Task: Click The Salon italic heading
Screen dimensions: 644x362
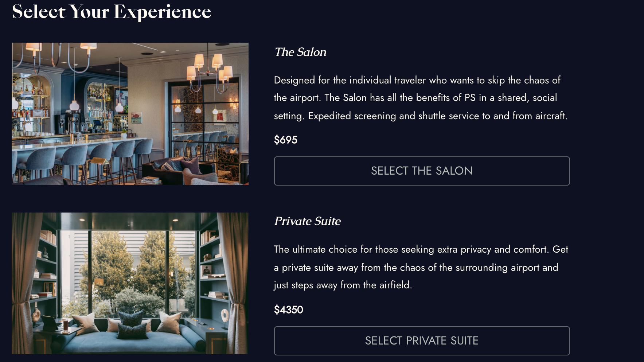Action: point(300,52)
